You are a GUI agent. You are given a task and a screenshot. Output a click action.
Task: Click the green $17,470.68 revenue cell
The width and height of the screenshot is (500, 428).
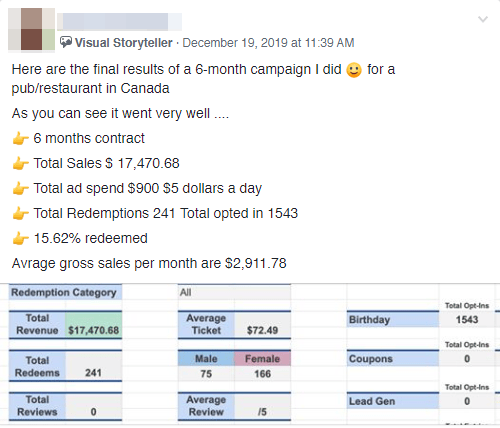94,325
